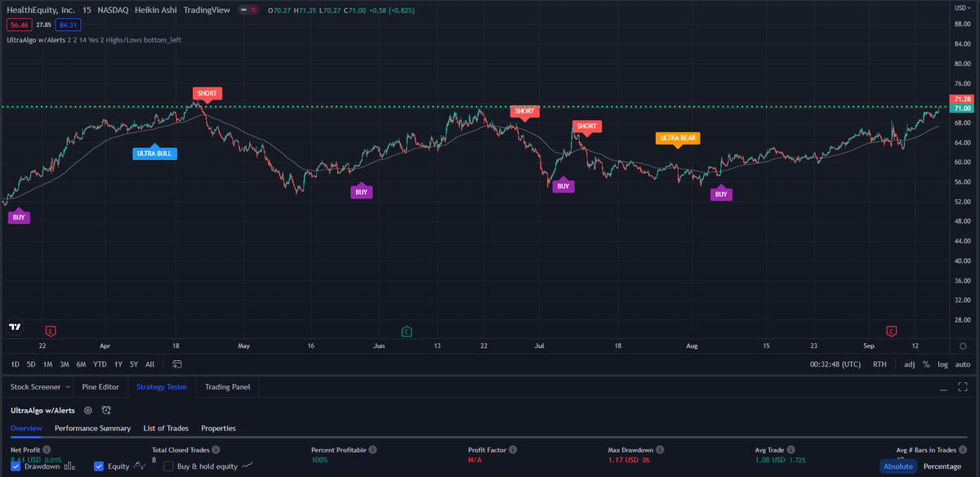The width and height of the screenshot is (980, 477).
Task: Click the adjust-for-dividends 'adj' icon
Action: tap(908, 364)
